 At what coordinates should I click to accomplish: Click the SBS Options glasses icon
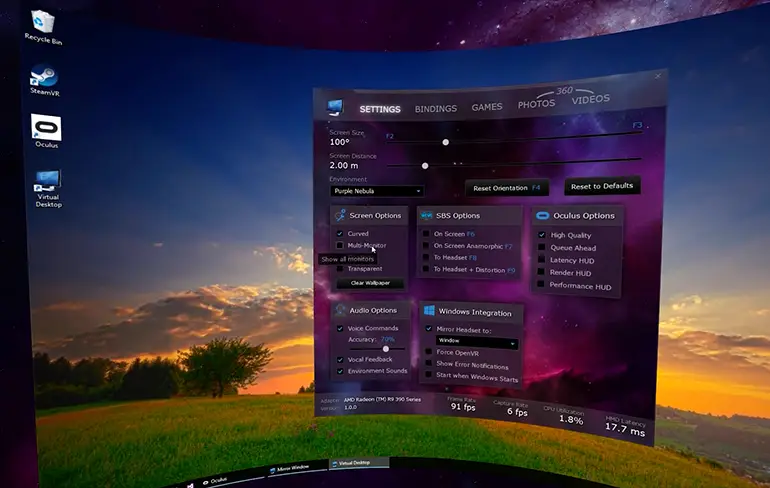(x=426, y=216)
